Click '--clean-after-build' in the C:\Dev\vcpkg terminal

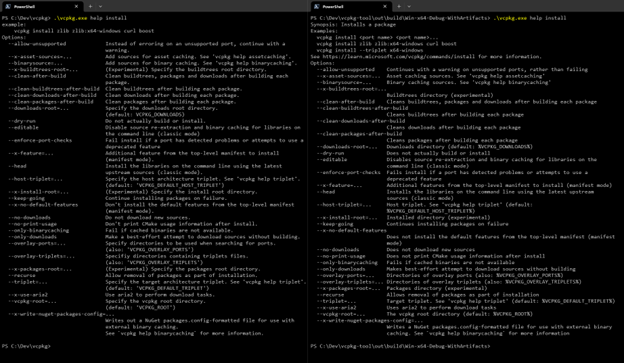[x=37, y=76]
